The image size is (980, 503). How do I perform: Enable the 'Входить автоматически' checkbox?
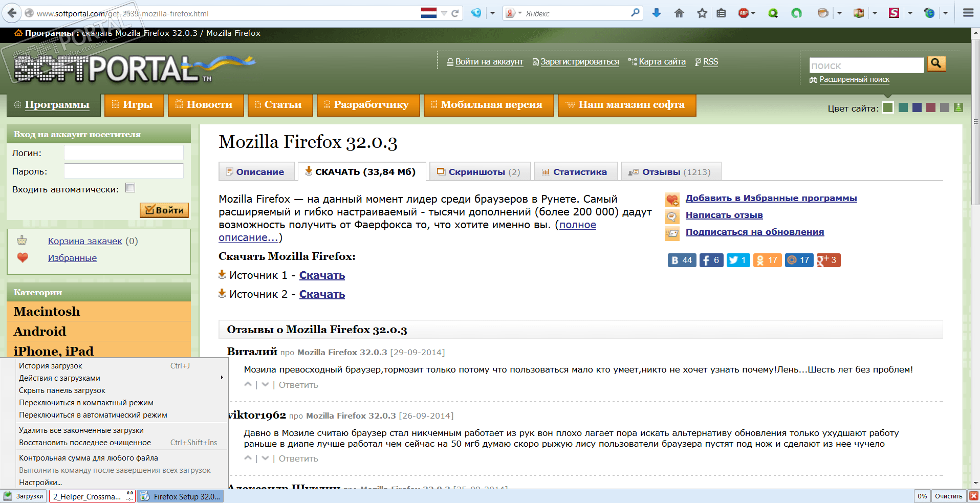coord(130,188)
